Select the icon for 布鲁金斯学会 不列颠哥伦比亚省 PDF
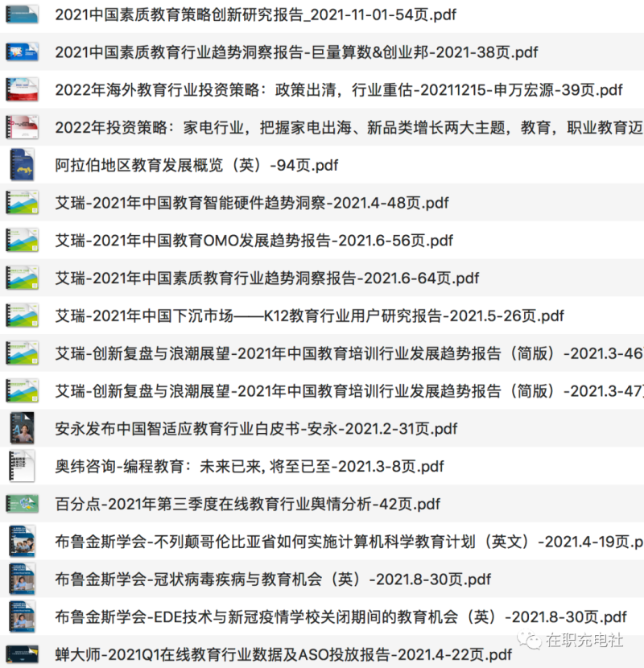Viewport: 644px width, 668px height. 22,541
